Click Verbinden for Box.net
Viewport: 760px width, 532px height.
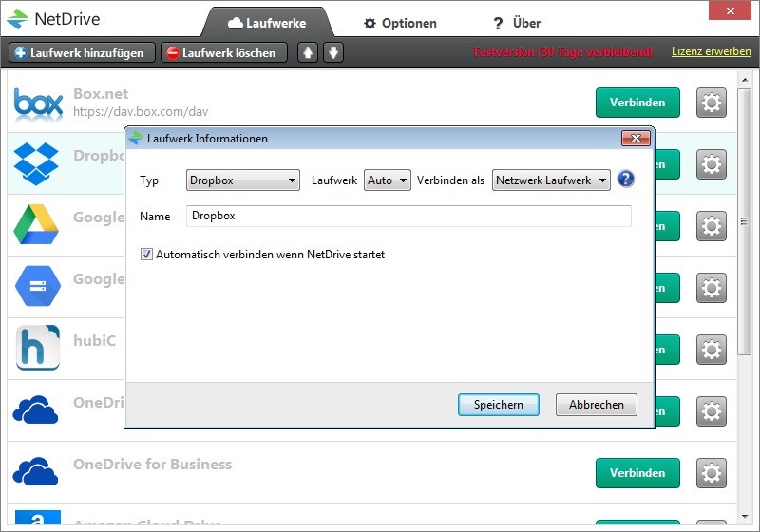(637, 103)
